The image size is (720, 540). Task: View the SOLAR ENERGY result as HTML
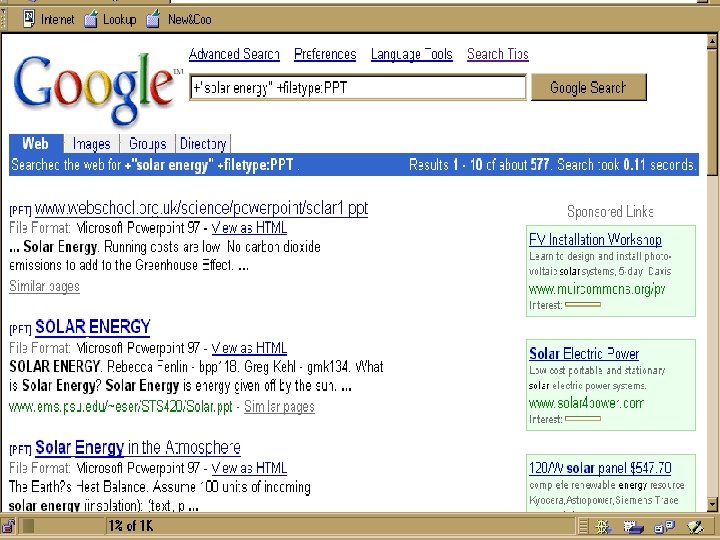(x=249, y=348)
